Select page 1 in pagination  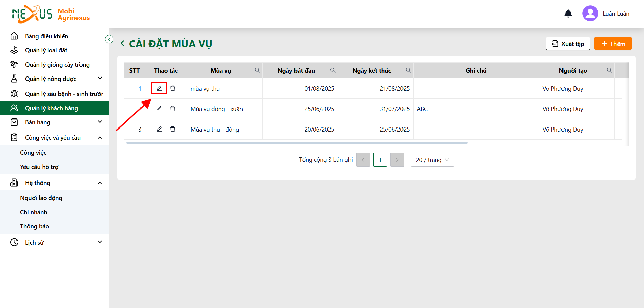click(x=380, y=160)
